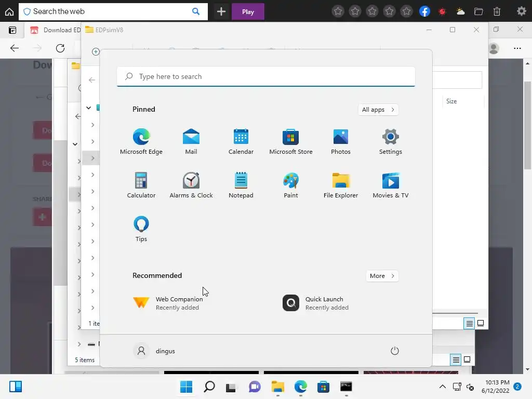Open the Paint app
Image resolution: width=532 pixels, height=399 pixels.
[x=291, y=185]
